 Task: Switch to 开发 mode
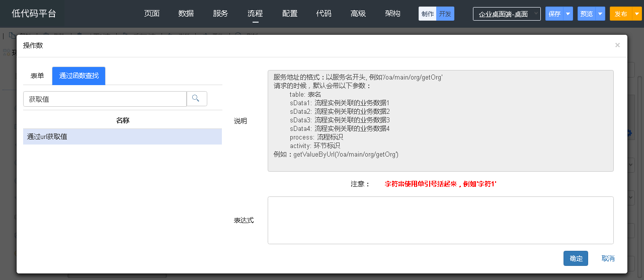pyautogui.click(x=445, y=14)
